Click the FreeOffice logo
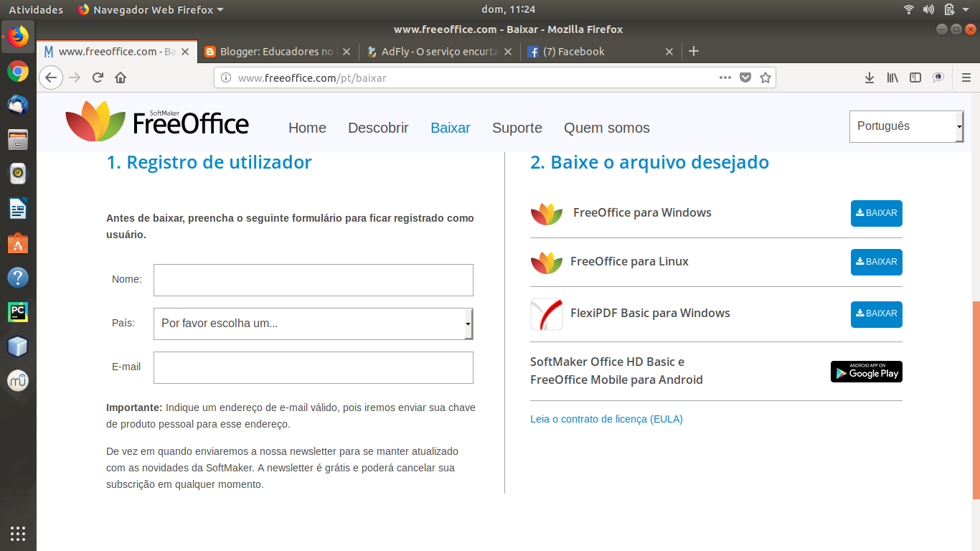Image resolution: width=980 pixels, height=551 pixels. (157, 121)
